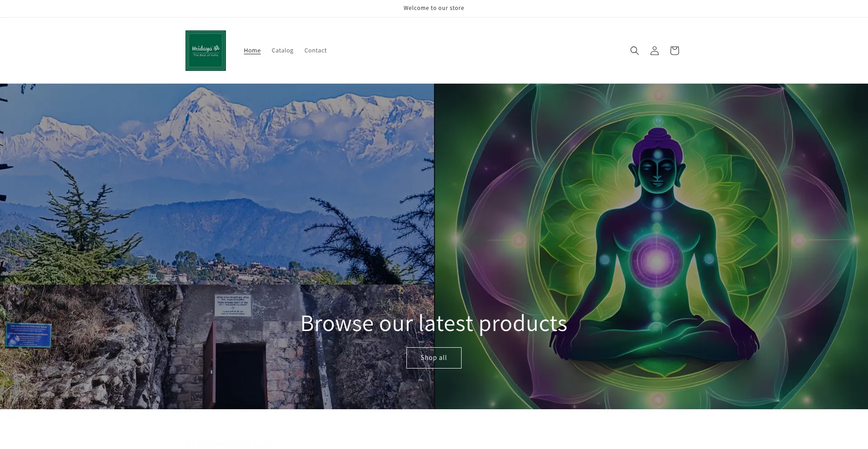The image size is (868, 449).
Task: Click the 'Welcome to our store' announcement
Action: coord(434,8)
